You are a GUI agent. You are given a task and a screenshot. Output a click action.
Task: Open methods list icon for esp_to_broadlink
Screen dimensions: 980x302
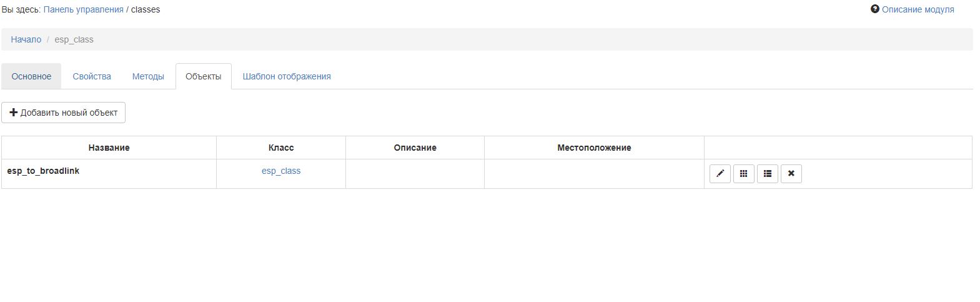coord(767,174)
